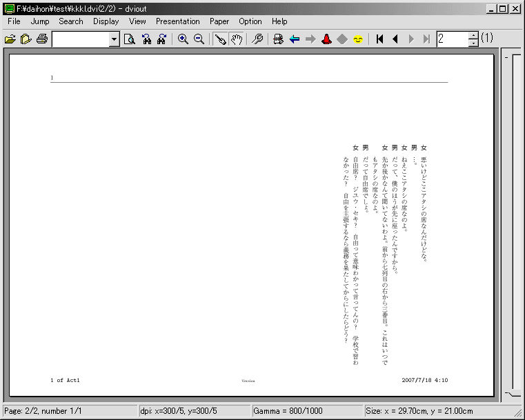Click the find in page magnifier icon
The height and width of the screenshot is (420, 525).
(130, 39)
